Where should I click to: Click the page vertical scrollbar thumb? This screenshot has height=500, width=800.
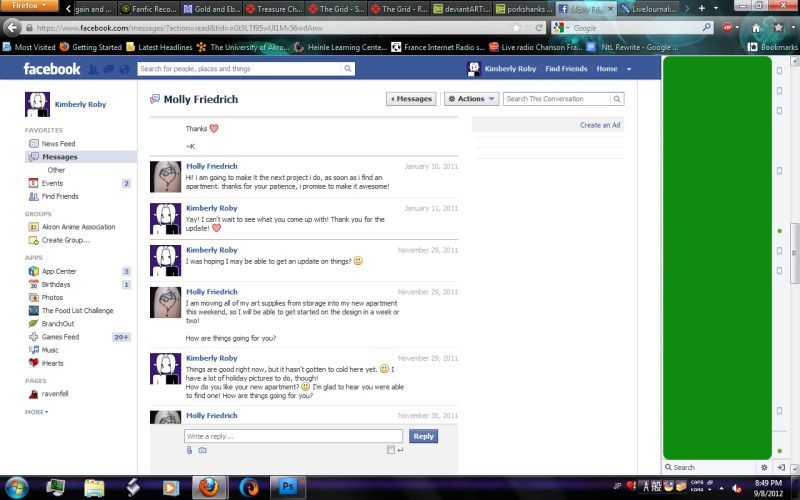click(x=794, y=253)
